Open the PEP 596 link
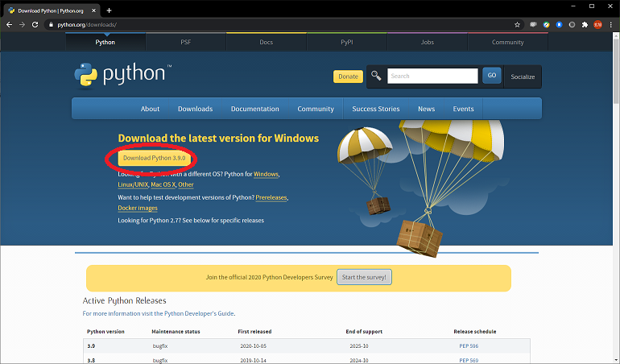This screenshot has width=620, height=364. click(469, 345)
